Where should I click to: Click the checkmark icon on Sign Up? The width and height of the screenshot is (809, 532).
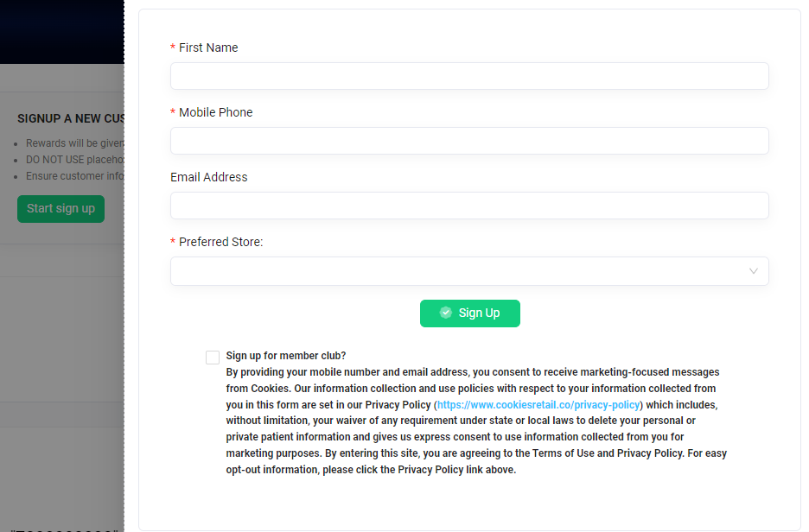coord(446,313)
